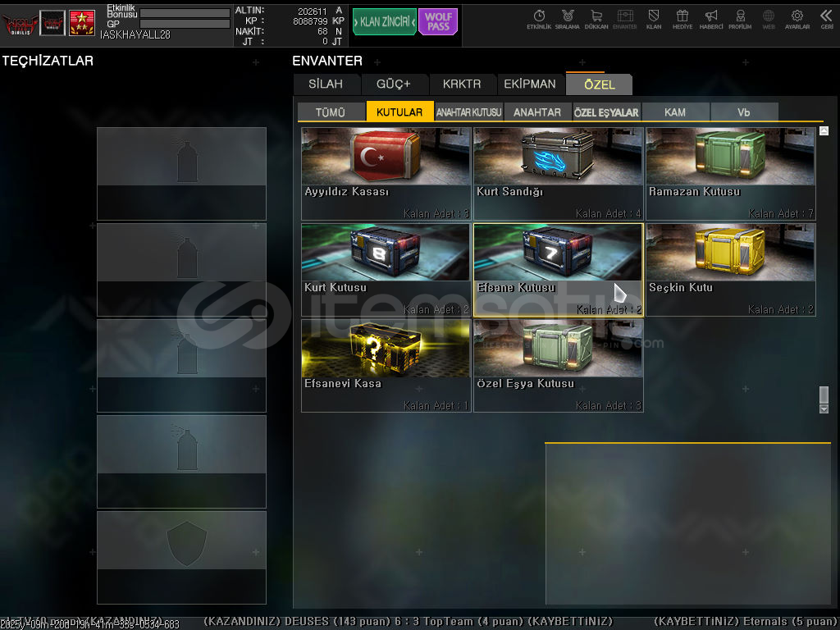This screenshot has height=630, width=840.
Task: Select the Ramazan Kutusu box
Action: click(731, 174)
